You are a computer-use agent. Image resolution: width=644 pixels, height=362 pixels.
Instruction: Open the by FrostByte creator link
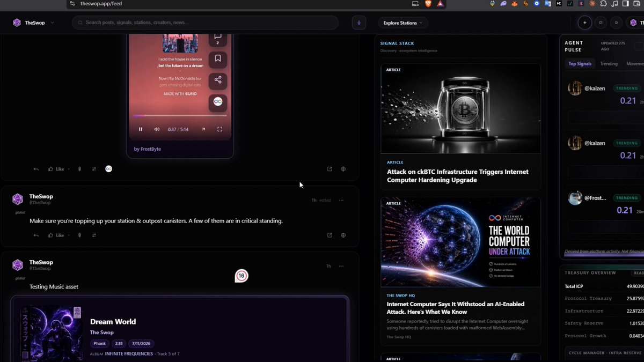148,149
